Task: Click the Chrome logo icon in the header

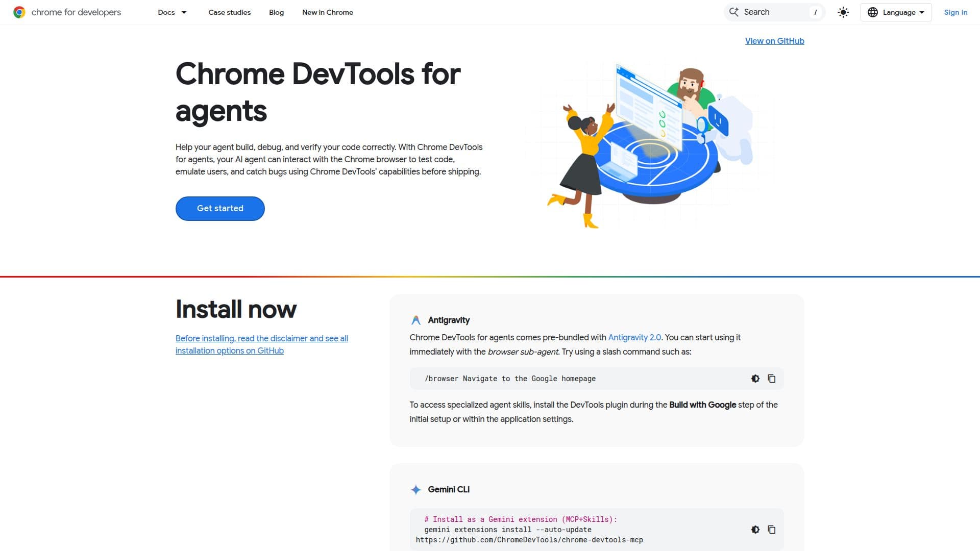Action: (x=19, y=12)
